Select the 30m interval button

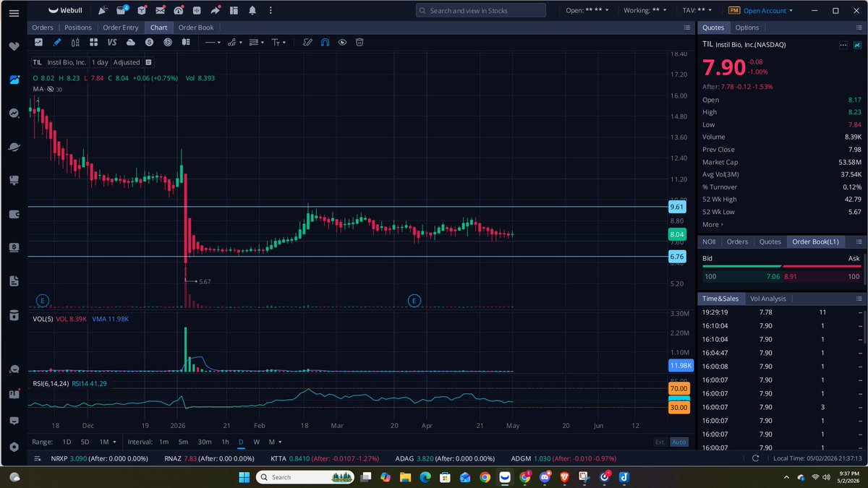pyautogui.click(x=205, y=442)
